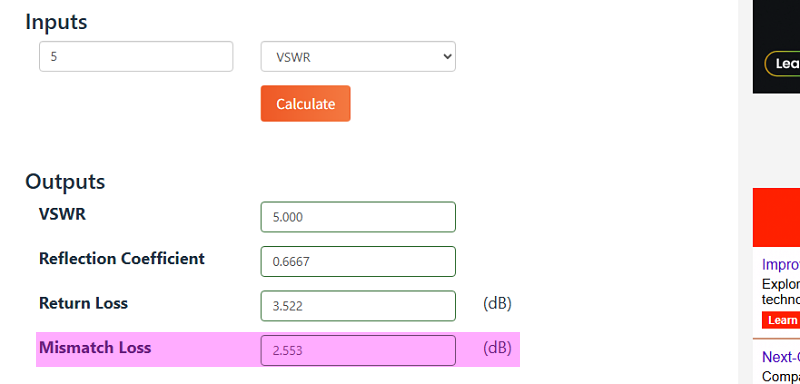The width and height of the screenshot is (800, 384).
Task: Open the purple Impro... ad link
Action: pyautogui.click(x=781, y=265)
